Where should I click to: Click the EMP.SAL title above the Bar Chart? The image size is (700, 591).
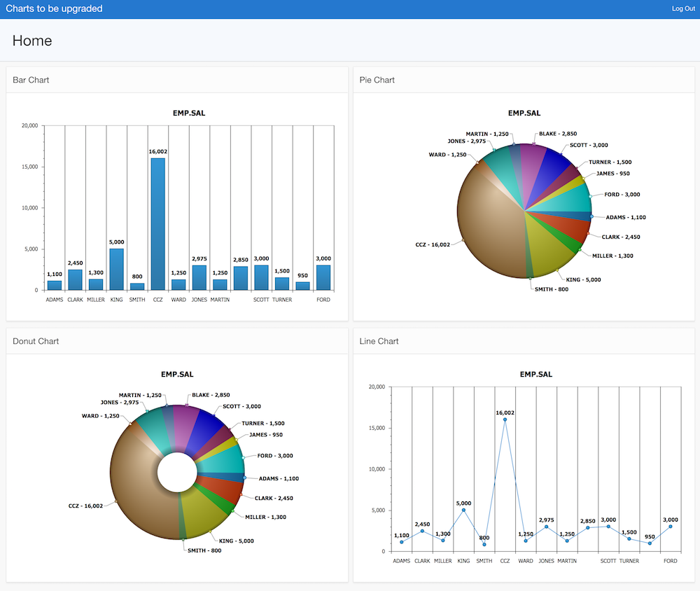click(189, 112)
